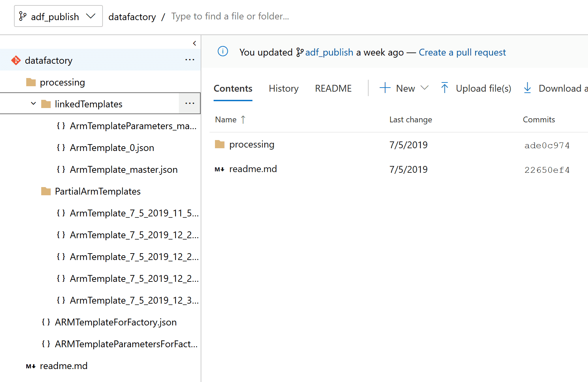The height and width of the screenshot is (382, 588).
Task: Open the New item menu plus icon
Action: tap(385, 88)
